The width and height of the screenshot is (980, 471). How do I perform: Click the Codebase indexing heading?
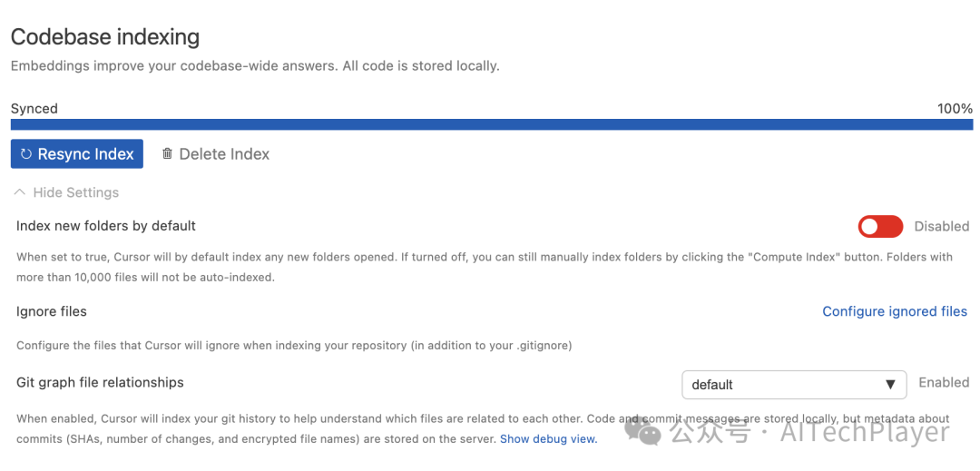coord(105,37)
